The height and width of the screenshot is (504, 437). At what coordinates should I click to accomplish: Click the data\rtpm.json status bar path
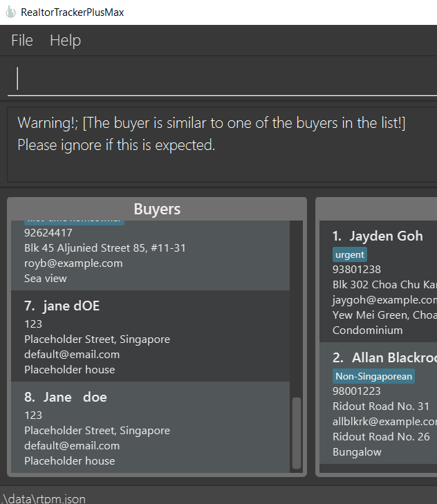[44, 499]
